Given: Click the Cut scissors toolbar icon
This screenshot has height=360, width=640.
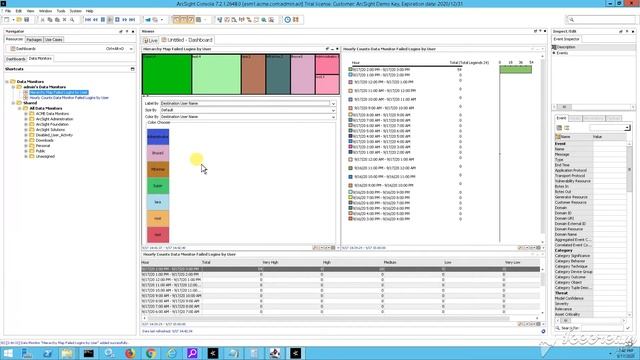Looking at the screenshot, I should (x=42, y=20).
